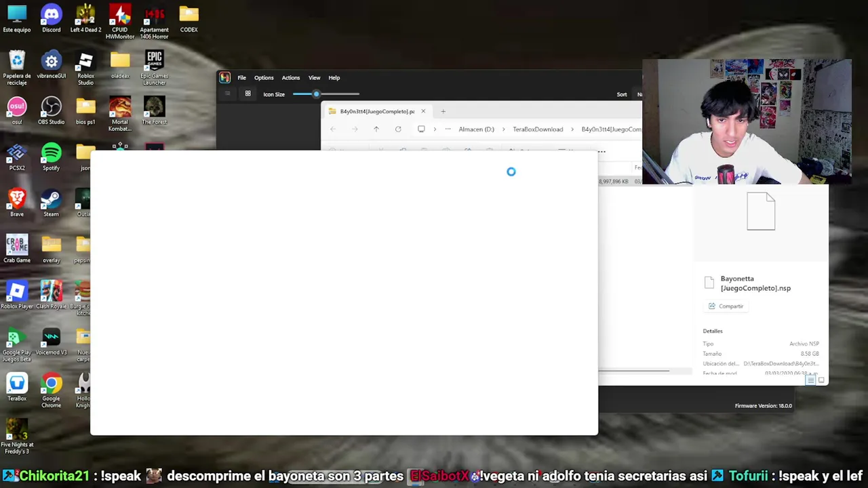
Task: Open the Options menu in the emulator window
Action: (x=264, y=77)
